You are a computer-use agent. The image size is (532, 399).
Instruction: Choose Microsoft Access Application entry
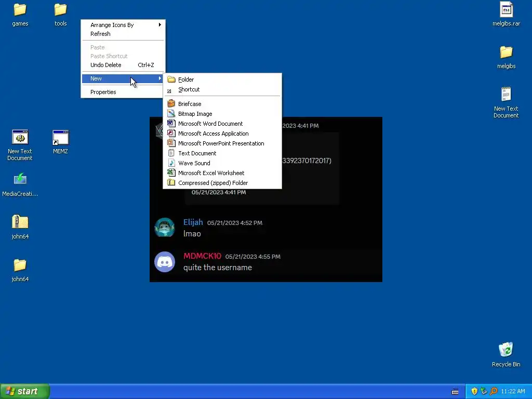coord(222,134)
